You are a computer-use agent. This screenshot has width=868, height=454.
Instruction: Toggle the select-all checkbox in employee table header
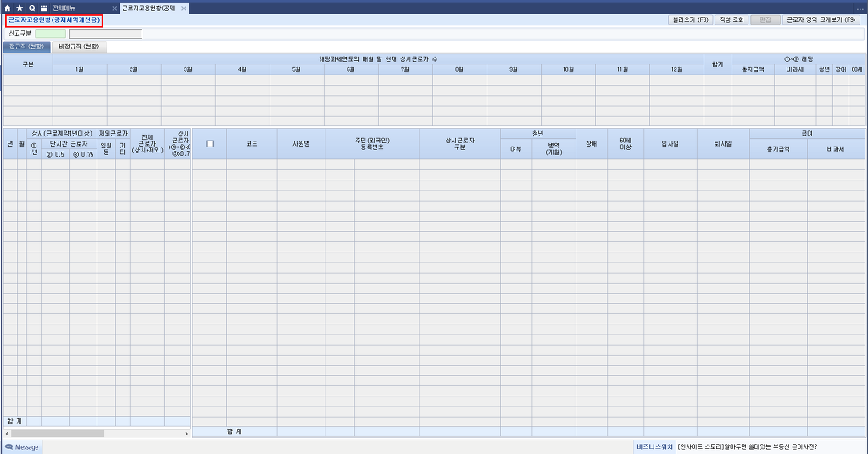210,144
